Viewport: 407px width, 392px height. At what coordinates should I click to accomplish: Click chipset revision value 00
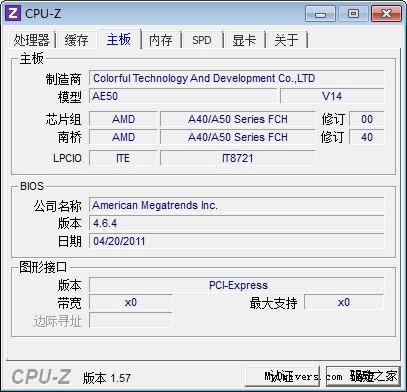tap(367, 119)
